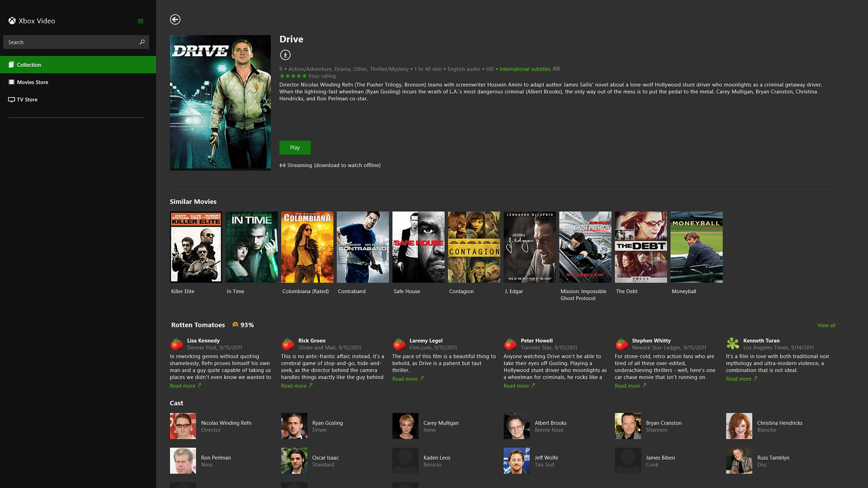
Task: Select Jeff Wolfe's cast photo
Action: coord(516,461)
